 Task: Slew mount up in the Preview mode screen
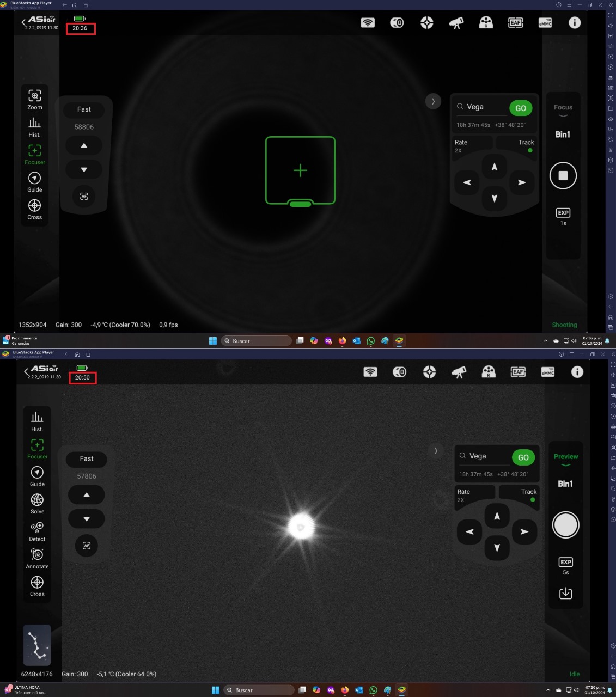tap(497, 516)
